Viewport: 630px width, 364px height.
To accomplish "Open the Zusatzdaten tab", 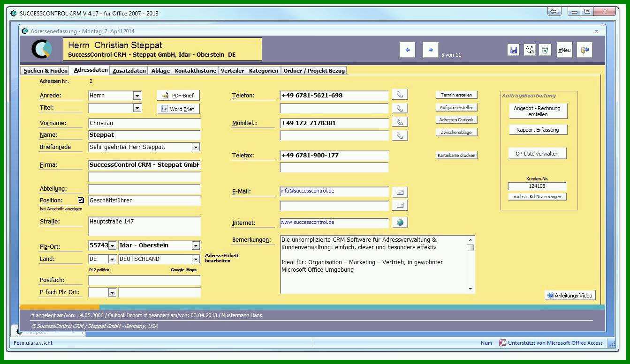I will [x=129, y=71].
